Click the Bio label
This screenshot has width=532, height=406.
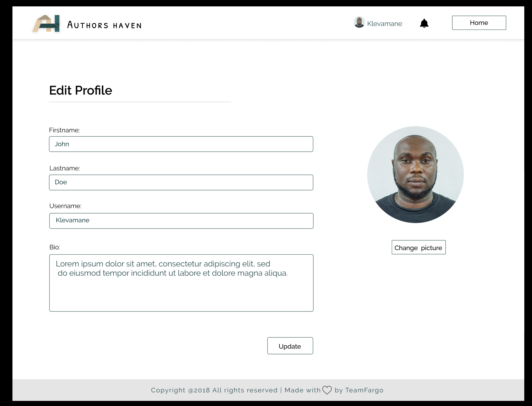point(54,247)
